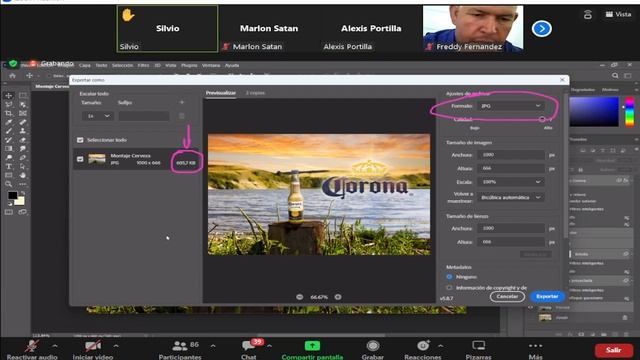Open the Filtro menu
This screenshot has height=360, width=640.
[x=143, y=65]
